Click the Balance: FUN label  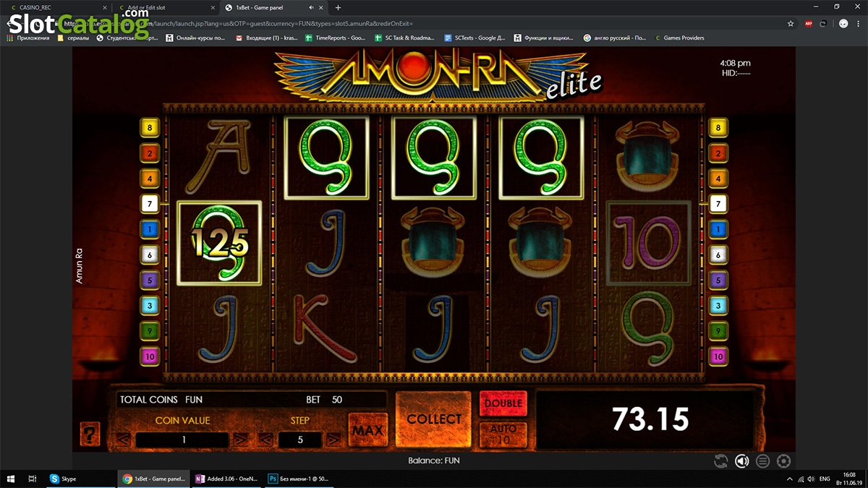[434, 461]
